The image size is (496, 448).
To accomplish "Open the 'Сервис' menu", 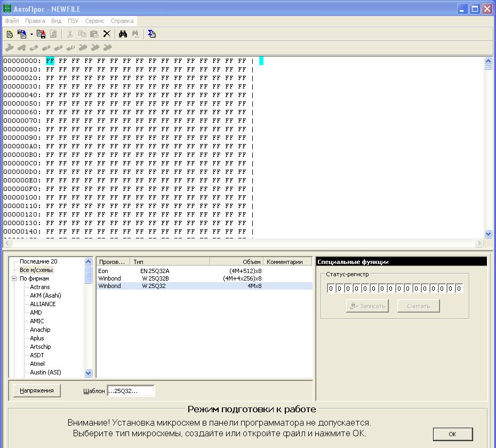I will [94, 21].
